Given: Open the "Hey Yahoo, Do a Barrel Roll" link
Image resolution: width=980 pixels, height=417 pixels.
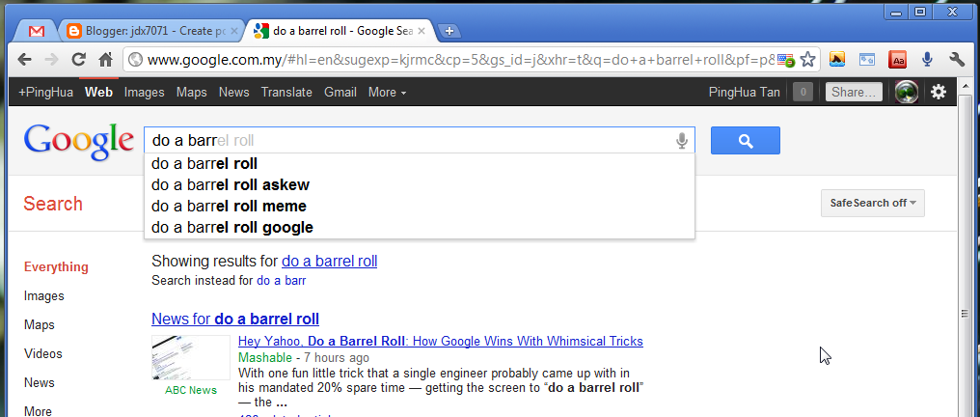Looking at the screenshot, I should [441, 342].
